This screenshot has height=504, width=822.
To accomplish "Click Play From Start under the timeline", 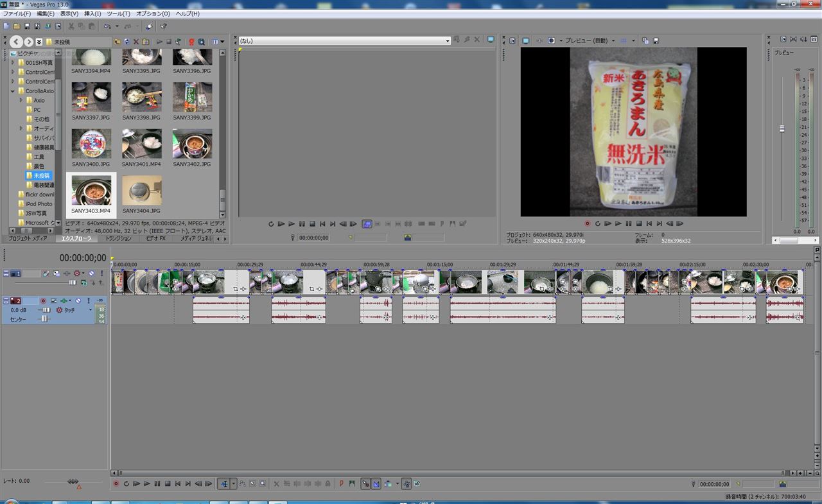I will click(x=136, y=483).
